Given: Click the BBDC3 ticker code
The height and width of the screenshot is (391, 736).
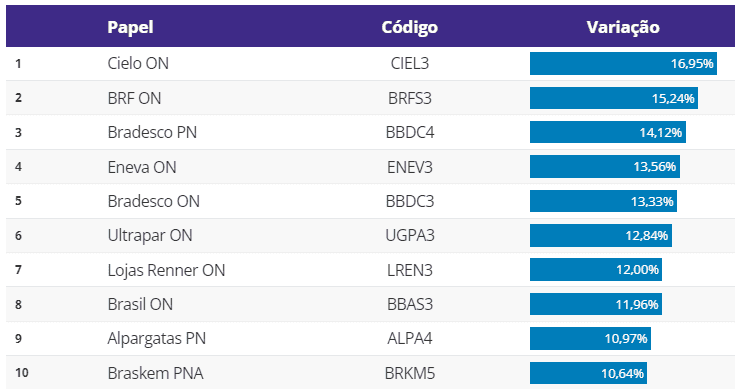Looking at the screenshot, I should tap(410, 201).
